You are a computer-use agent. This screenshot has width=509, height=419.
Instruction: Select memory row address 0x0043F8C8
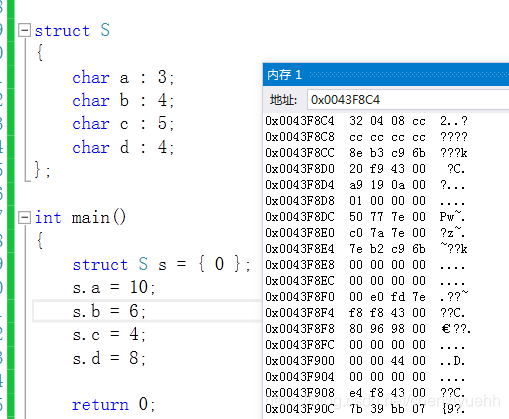(300, 137)
